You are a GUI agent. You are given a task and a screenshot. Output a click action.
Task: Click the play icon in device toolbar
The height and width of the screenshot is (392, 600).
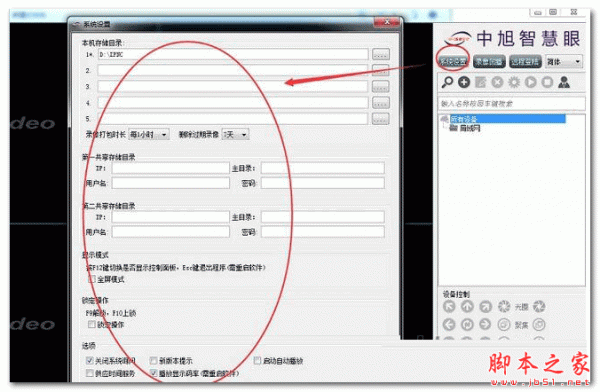pyautogui.click(x=530, y=82)
